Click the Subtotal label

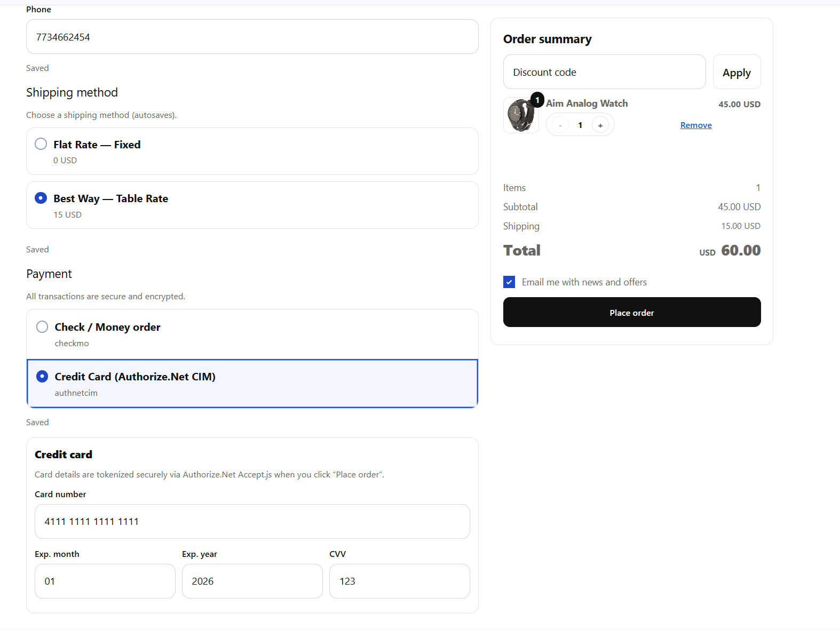click(520, 207)
